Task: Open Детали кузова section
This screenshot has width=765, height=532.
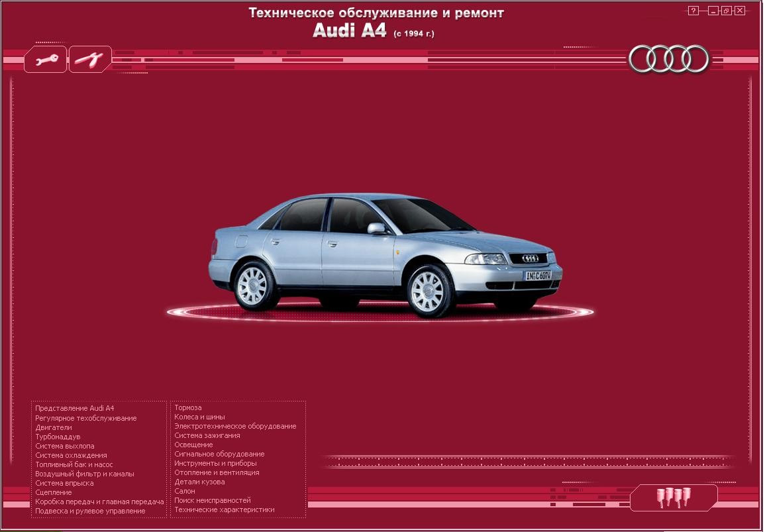Action: click(199, 482)
